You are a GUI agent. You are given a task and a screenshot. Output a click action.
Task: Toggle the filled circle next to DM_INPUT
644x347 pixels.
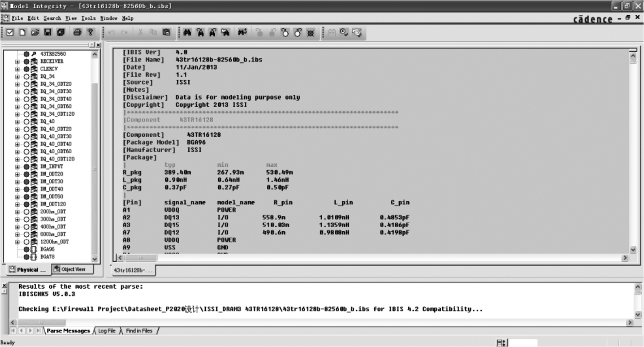click(x=27, y=166)
